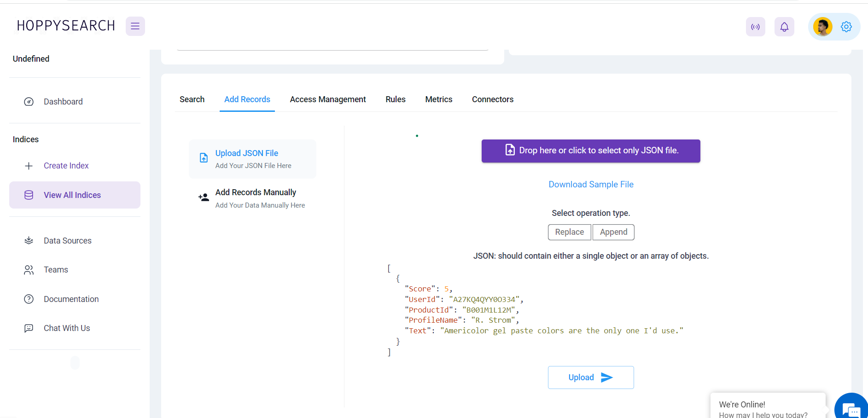
Task: Click the "Score" key in sample JSON
Action: [x=420, y=289]
